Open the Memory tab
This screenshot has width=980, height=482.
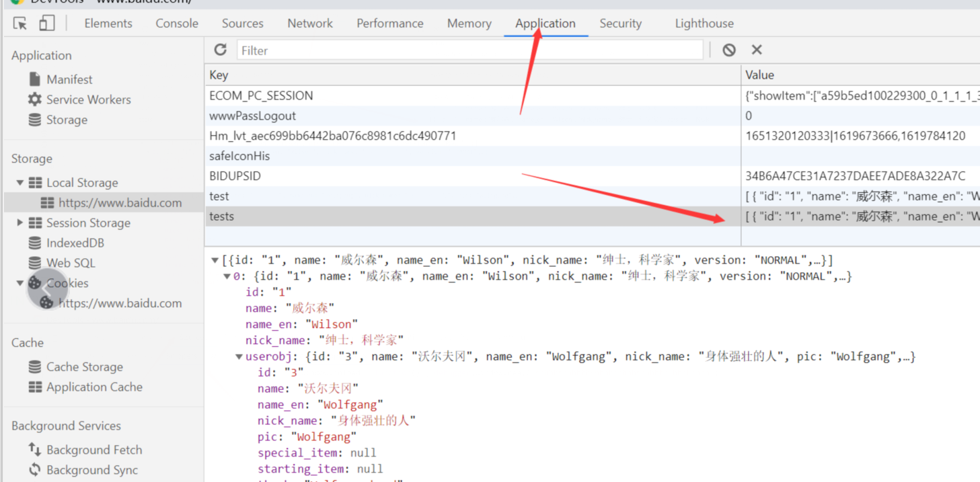(469, 24)
